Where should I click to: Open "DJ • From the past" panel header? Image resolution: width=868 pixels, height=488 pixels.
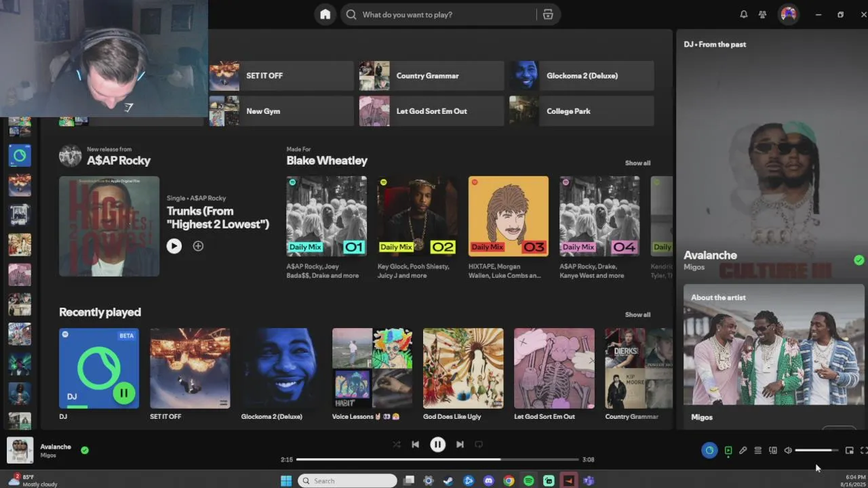coord(715,44)
